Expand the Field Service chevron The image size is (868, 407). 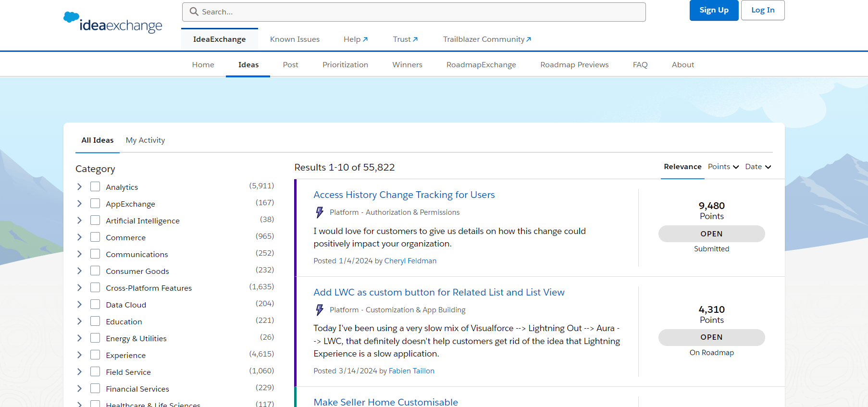pos(79,371)
